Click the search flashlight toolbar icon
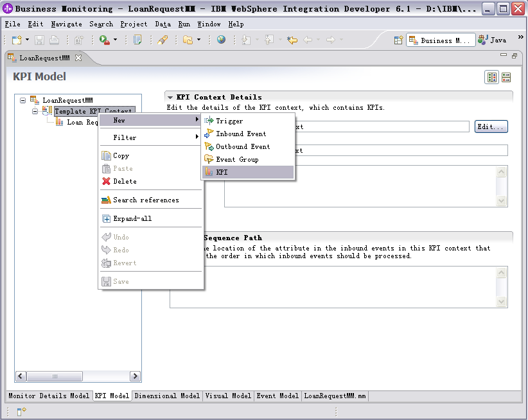 click(x=163, y=40)
